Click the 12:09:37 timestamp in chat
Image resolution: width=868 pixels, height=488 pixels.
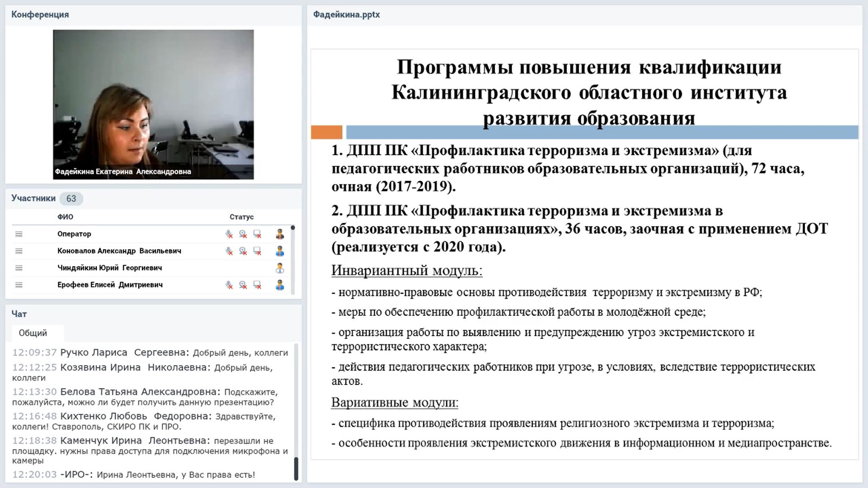point(34,352)
